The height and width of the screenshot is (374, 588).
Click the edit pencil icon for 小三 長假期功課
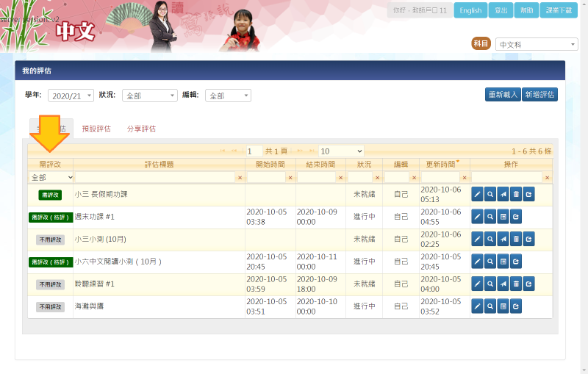pyautogui.click(x=477, y=195)
